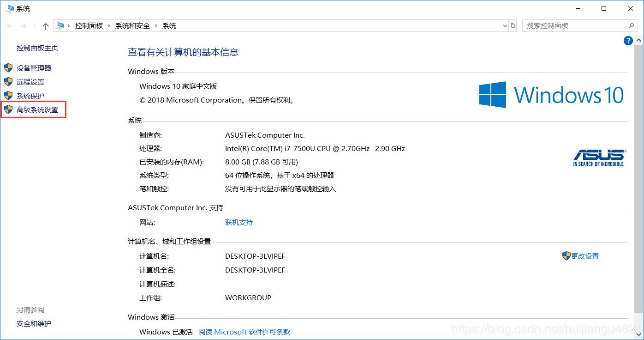Screen dimensions: 644x340
Task: Open 安全和维护 at bottom left
Action: click(x=34, y=323)
